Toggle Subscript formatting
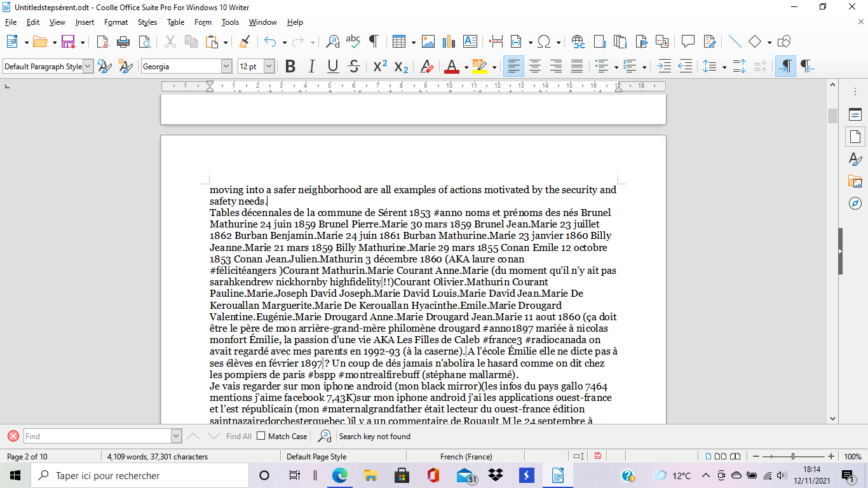868x488 pixels. [x=401, y=66]
